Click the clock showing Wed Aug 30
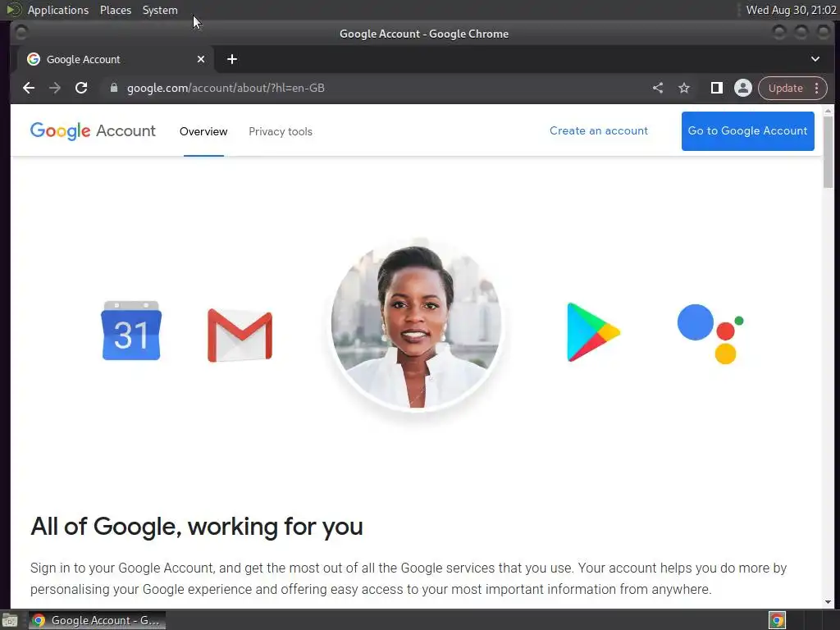 pyautogui.click(x=792, y=10)
